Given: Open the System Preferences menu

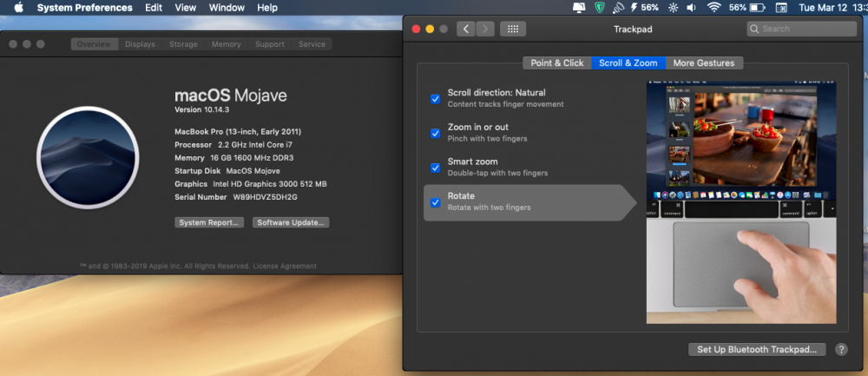Looking at the screenshot, I should 85,8.
